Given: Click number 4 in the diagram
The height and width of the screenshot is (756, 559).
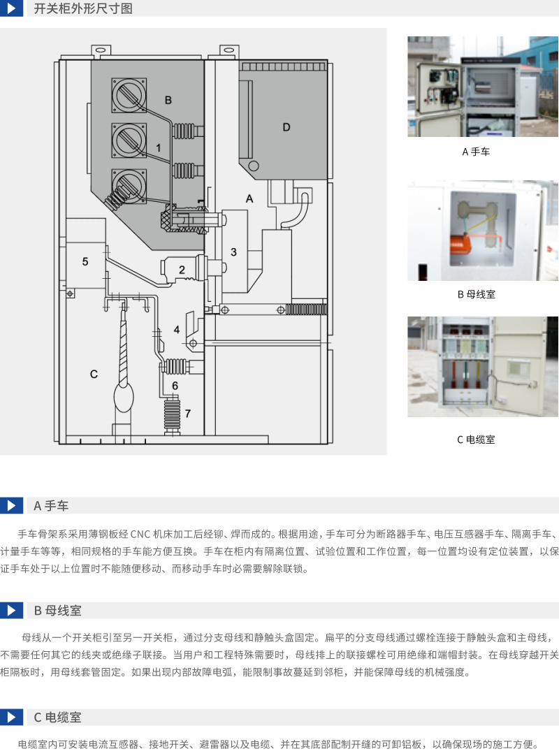Looking at the screenshot, I should click(x=177, y=330).
